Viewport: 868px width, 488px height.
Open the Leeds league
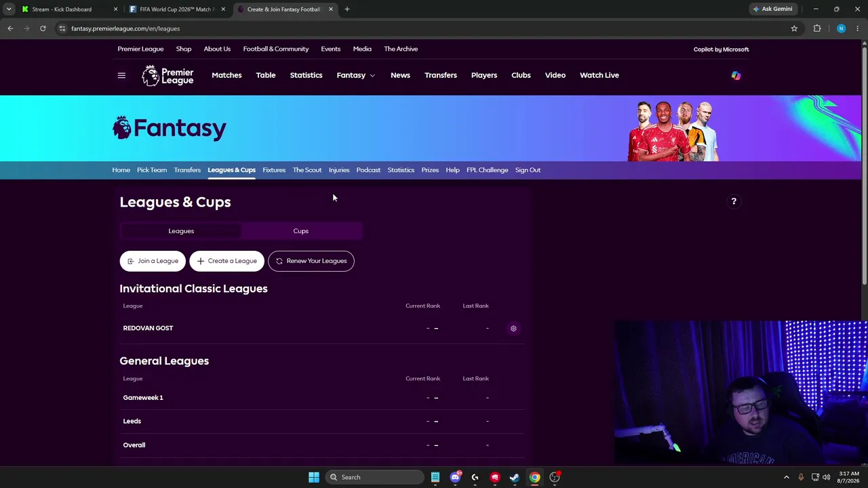(132, 421)
